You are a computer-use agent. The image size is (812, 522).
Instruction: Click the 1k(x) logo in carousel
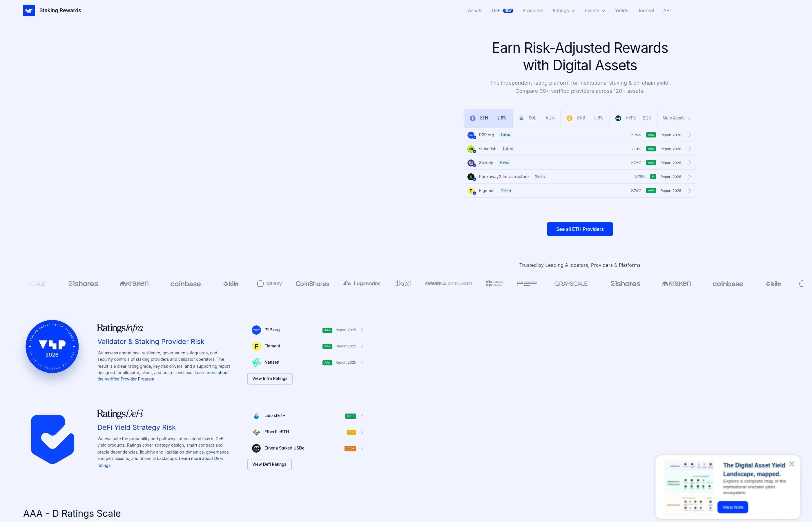coord(403,284)
